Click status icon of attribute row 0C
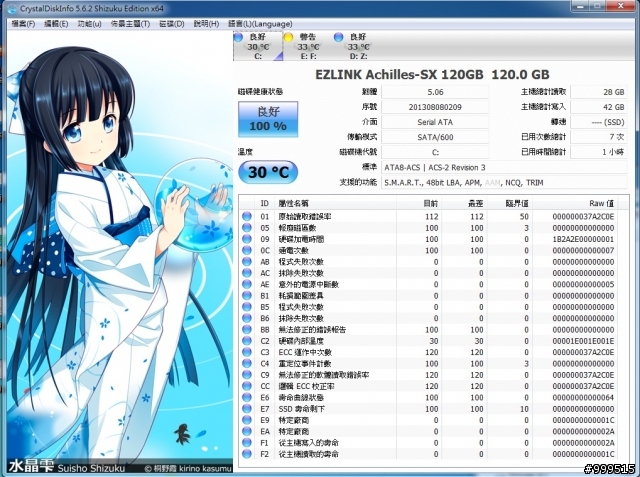The width and height of the screenshot is (640, 477). point(247,250)
